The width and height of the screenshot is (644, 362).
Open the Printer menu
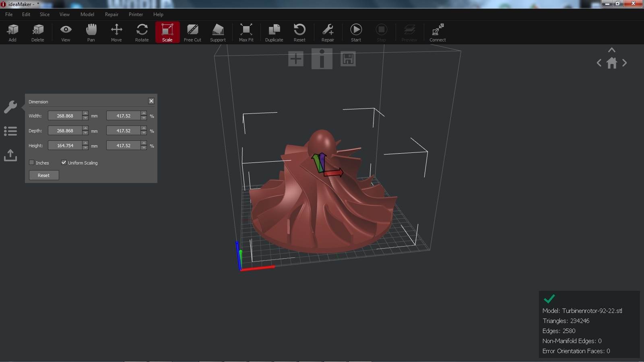[x=136, y=14]
